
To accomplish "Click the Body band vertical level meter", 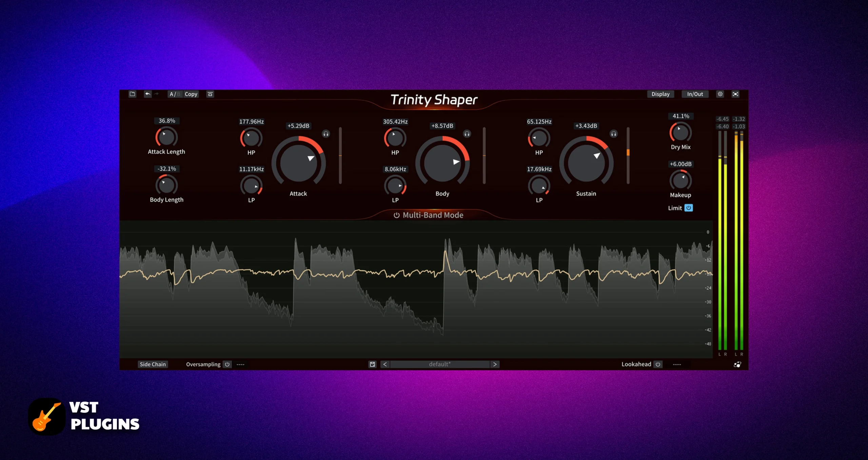I will [x=484, y=156].
